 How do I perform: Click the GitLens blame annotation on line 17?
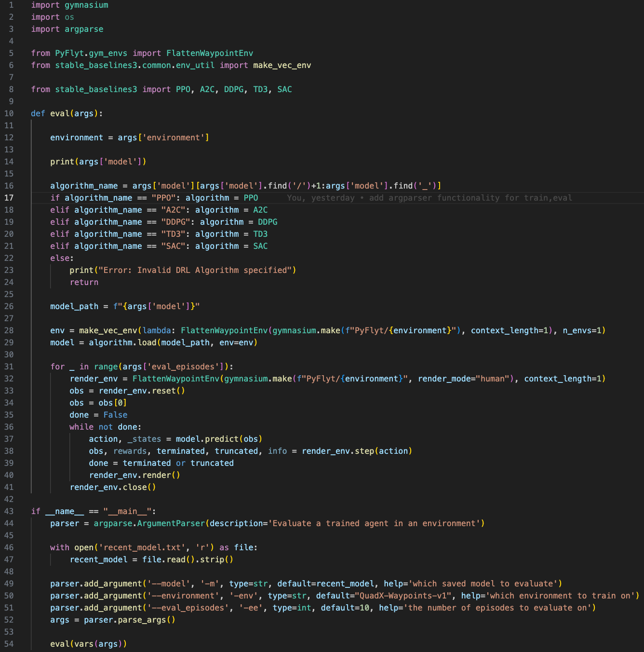(x=429, y=198)
